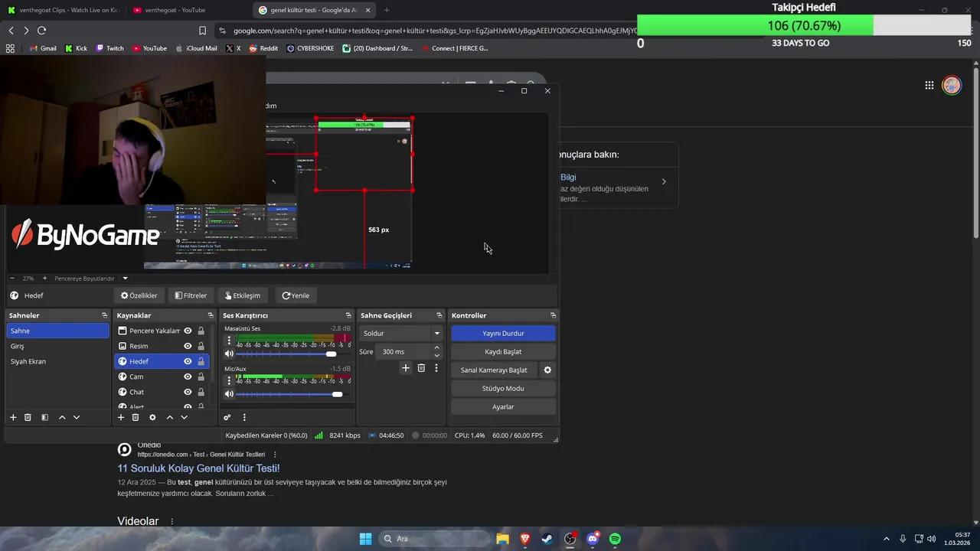Hide the Hedef source with its eye icon

(188, 361)
